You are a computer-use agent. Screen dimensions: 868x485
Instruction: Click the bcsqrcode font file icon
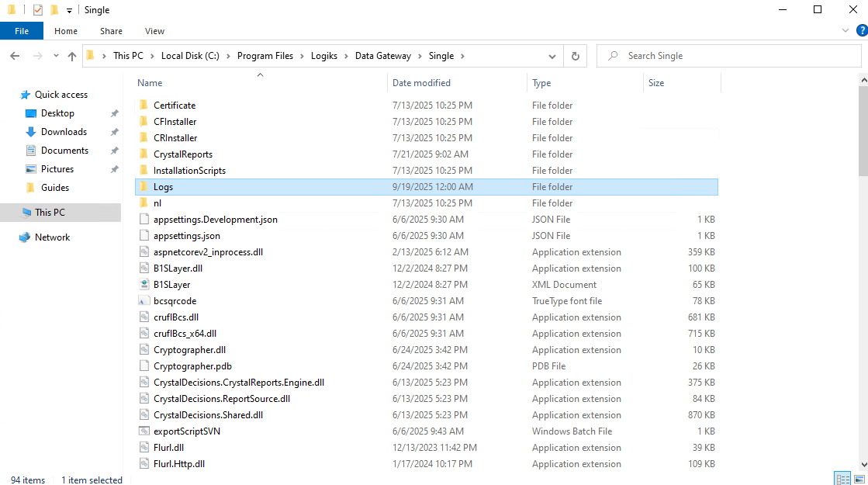144,301
